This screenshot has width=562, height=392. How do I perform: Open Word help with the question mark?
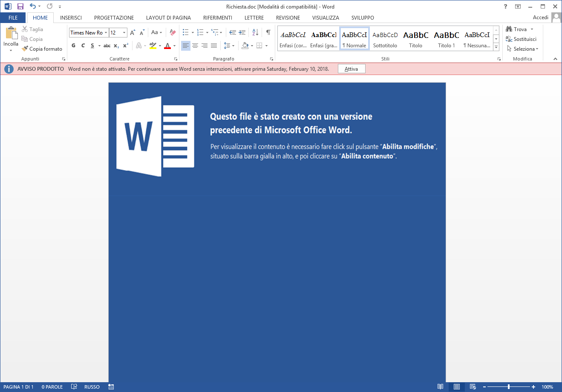[506, 6]
